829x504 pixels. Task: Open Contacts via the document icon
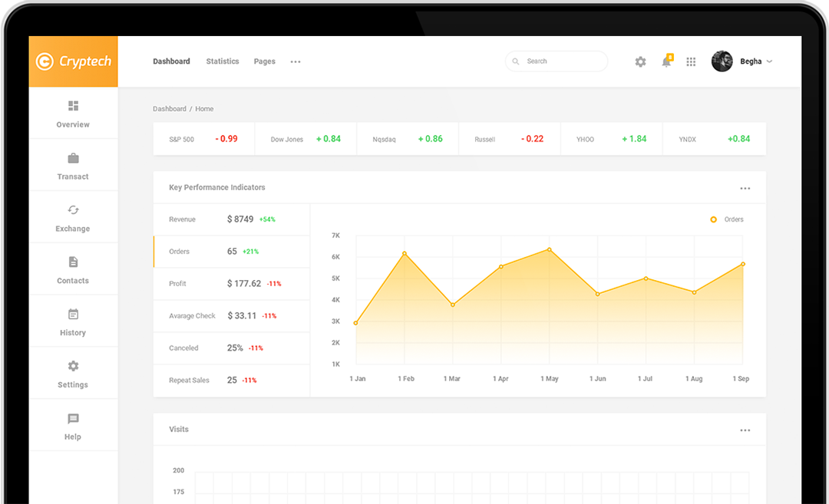[x=73, y=262]
